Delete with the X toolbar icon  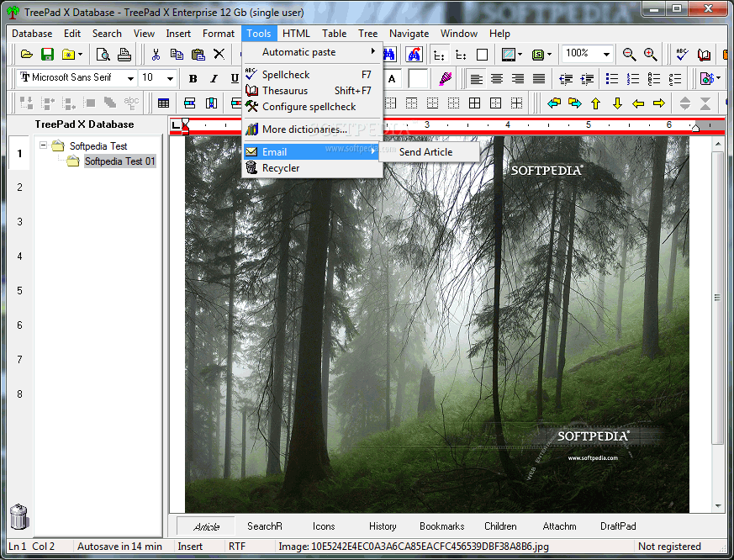point(219,55)
